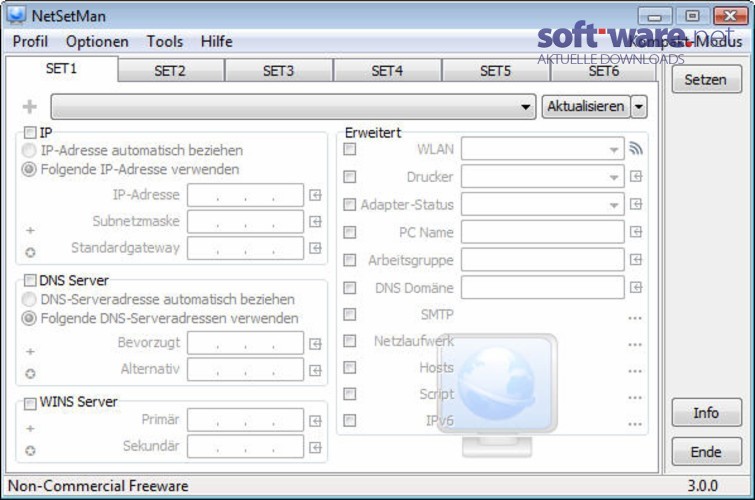Switch to the SET4 tab
755x500 pixels.
tap(387, 71)
